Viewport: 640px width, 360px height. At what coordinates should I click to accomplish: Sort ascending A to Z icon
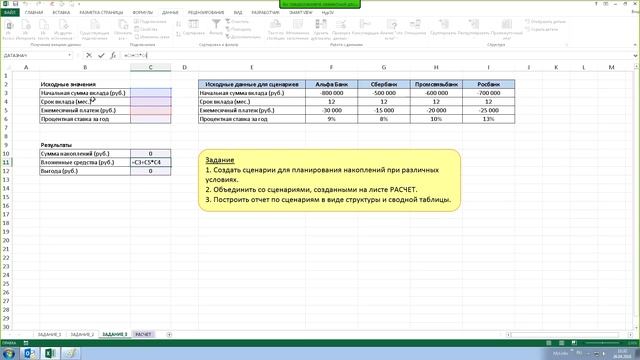click(x=178, y=24)
